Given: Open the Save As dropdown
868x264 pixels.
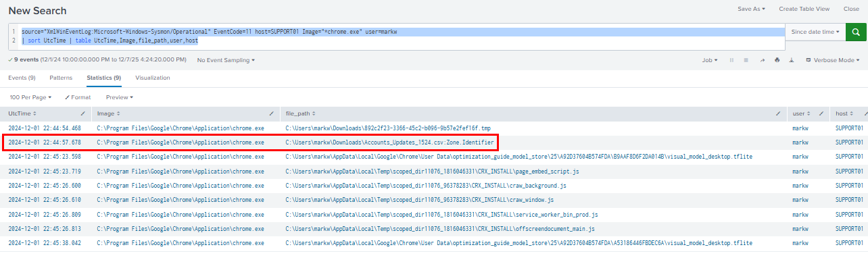Looking at the screenshot, I should 751,9.
